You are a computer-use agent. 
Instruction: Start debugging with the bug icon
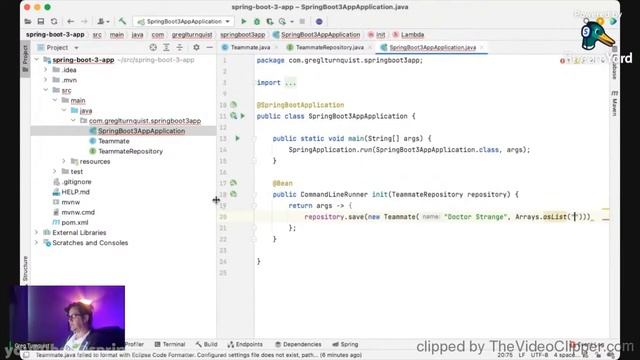pos(257,21)
